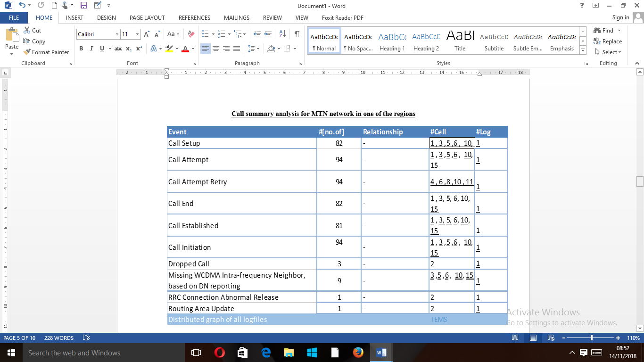644x362 pixels.
Task: Launch Firefox from the taskbar
Action: pos(358,353)
